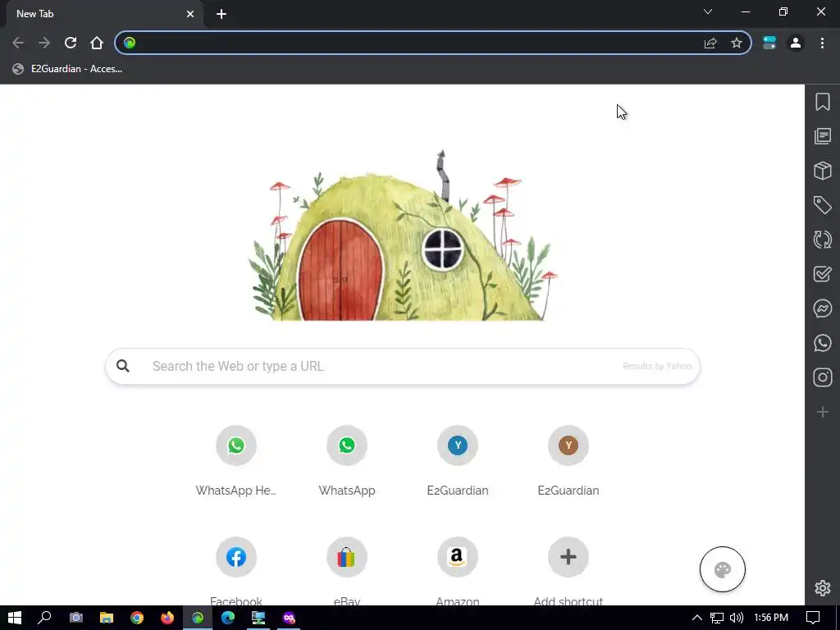The height and width of the screenshot is (630, 840).
Task: Open the tasks checklist sidebar icon
Action: (822, 274)
